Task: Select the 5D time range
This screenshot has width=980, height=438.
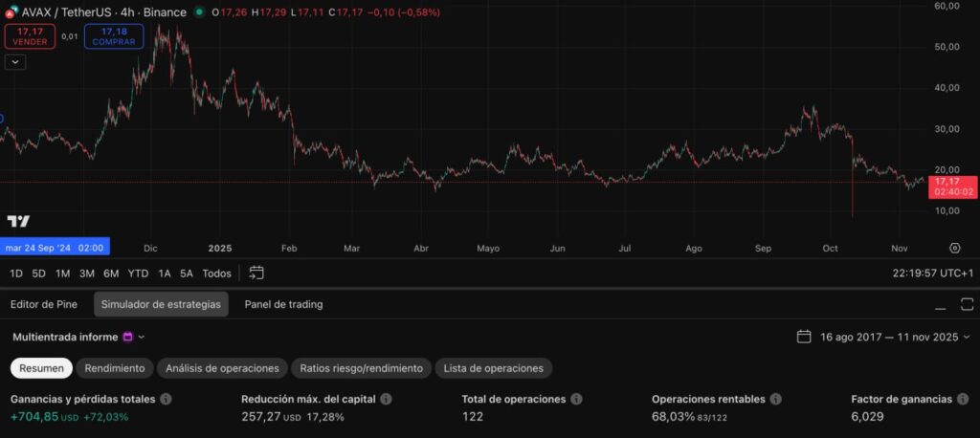Action: click(x=38, y=274)
